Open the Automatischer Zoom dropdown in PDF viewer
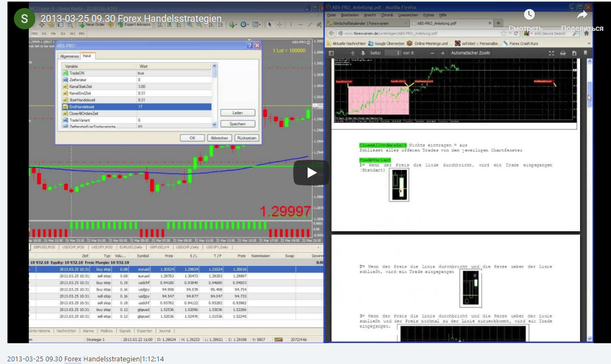This screenshot has height=364, width=611. coord(471,53)
